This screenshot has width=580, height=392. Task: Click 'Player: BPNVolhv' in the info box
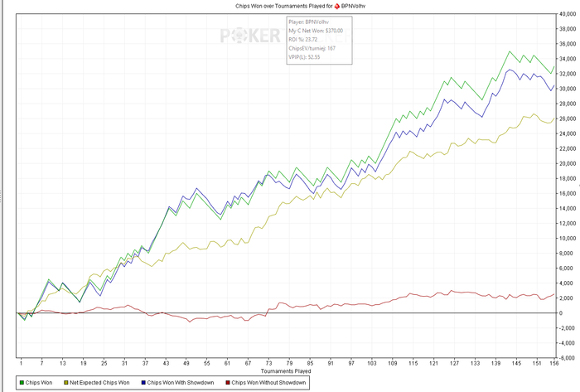(309, 22)
